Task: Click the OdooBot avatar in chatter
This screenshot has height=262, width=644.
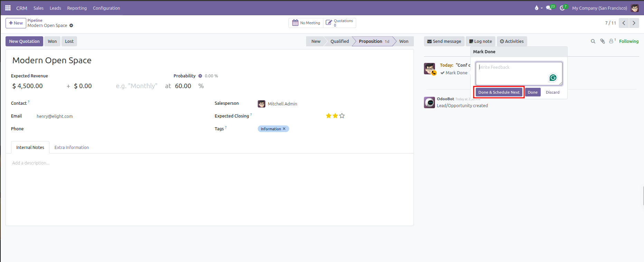Action: click(429, 102)
